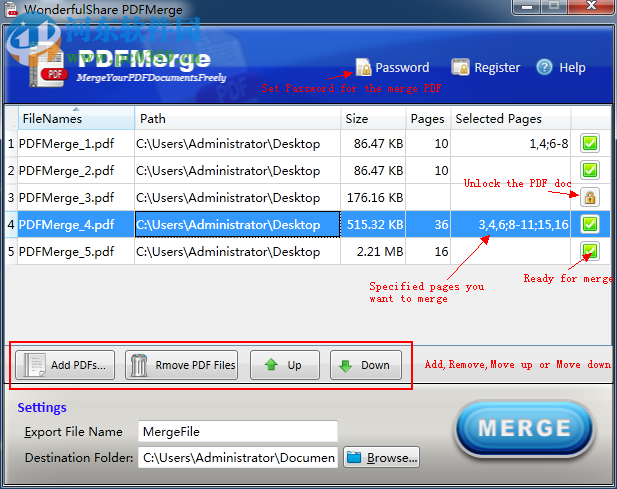
Task: Click the empty Selected Pages cell for PDFMerge_2.pdf
Action: (x=511, y=171)
